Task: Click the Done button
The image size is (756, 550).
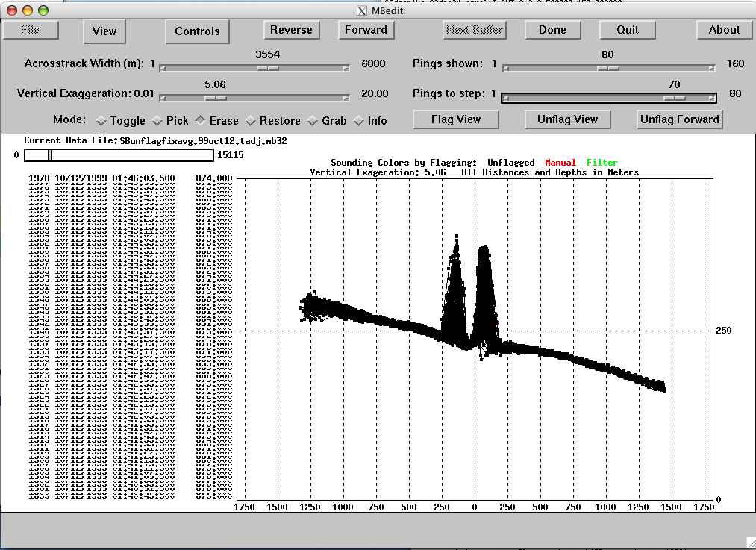Action: tap(552, 30)
